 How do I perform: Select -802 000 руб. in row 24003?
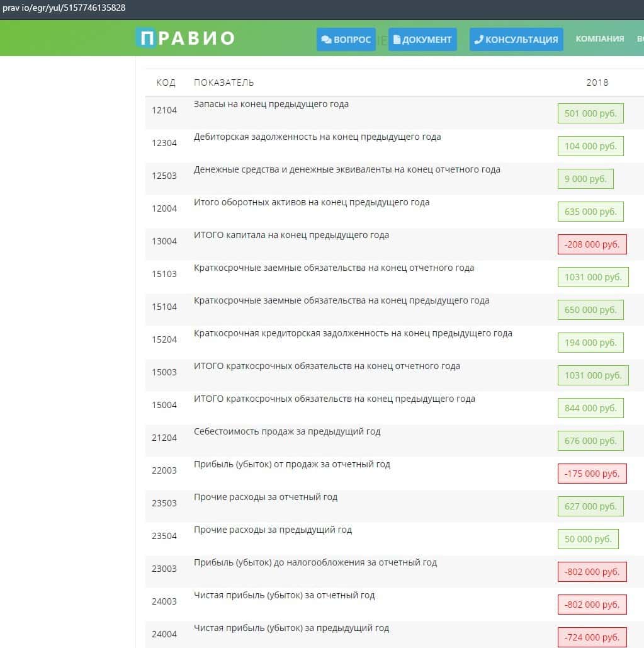[x=592, y=604]
